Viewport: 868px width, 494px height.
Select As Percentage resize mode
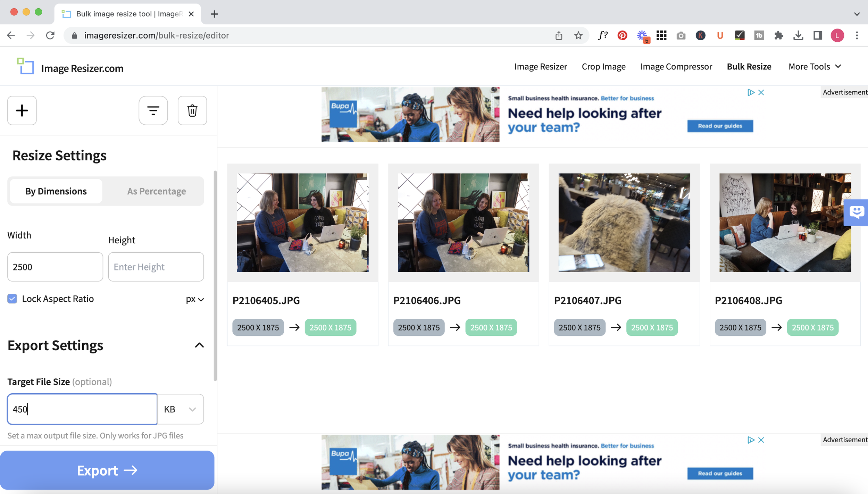click(x=157, y=191)
